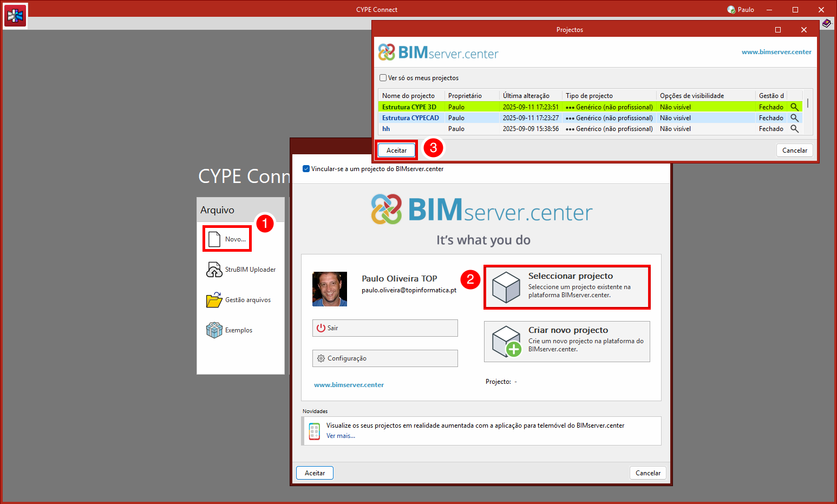Open Gestão arquivos folder icon
This screenshot has height=504, width=837.
214,300
